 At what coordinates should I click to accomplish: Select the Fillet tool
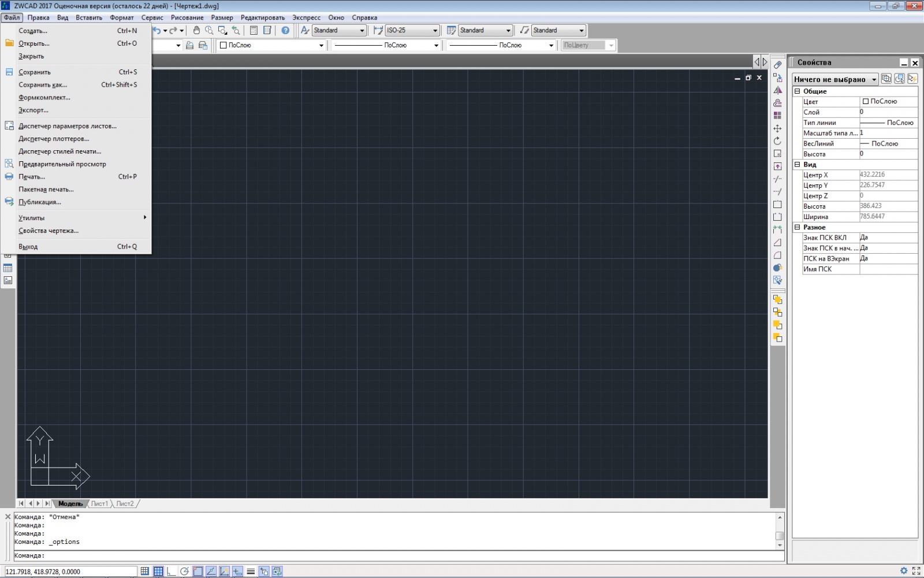[x=778, y=255]
